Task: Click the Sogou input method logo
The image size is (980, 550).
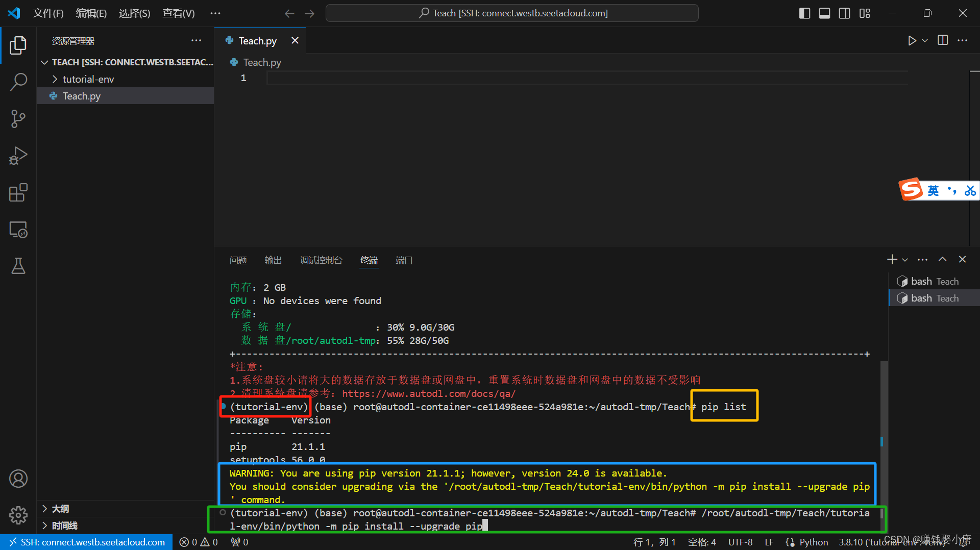Action: pyautogui.click(x=911, y=189)
